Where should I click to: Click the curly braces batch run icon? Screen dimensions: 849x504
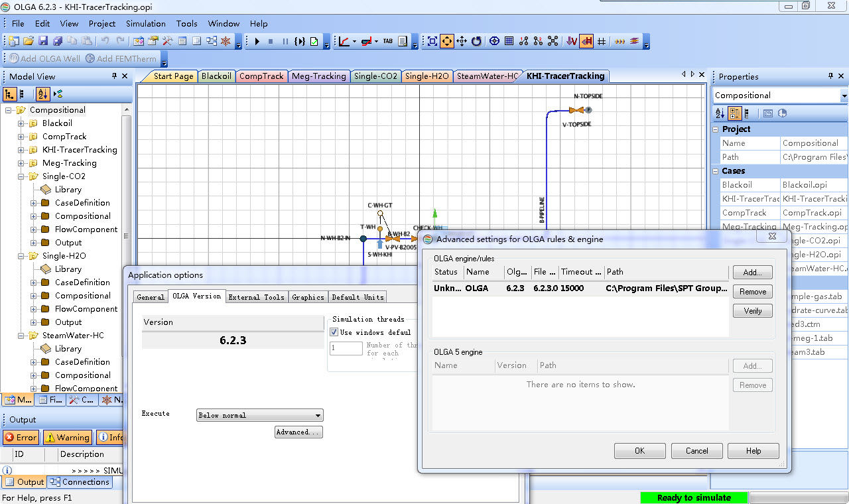[300, 41]
